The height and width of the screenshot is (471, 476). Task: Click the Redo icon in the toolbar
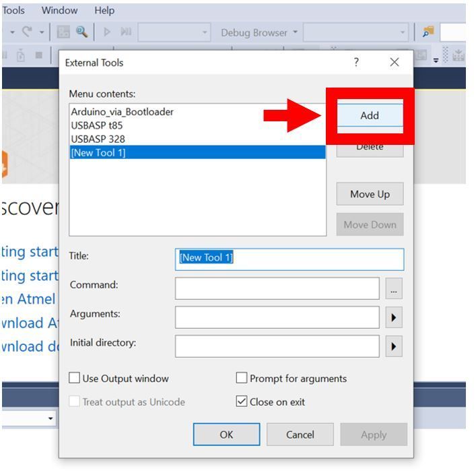click(x=27, y=31)
